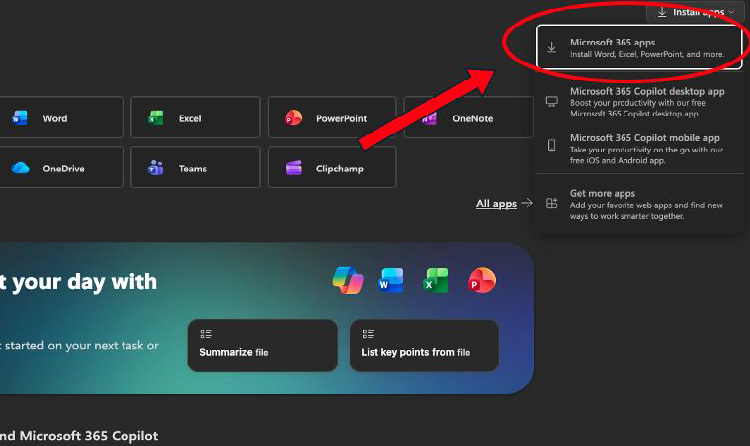Screen dimensions: 750x446
Task: Select Microsoft 365 apps install option
Action: click(x=639, y=47)
